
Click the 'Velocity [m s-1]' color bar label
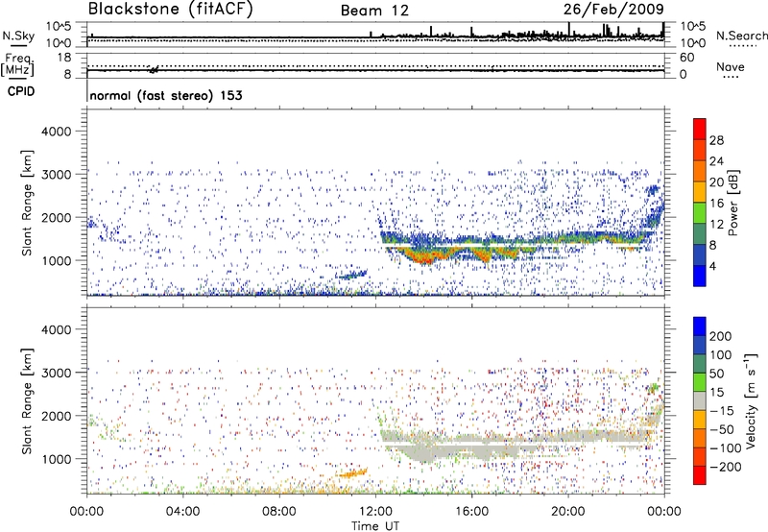(x=750, y=400)
